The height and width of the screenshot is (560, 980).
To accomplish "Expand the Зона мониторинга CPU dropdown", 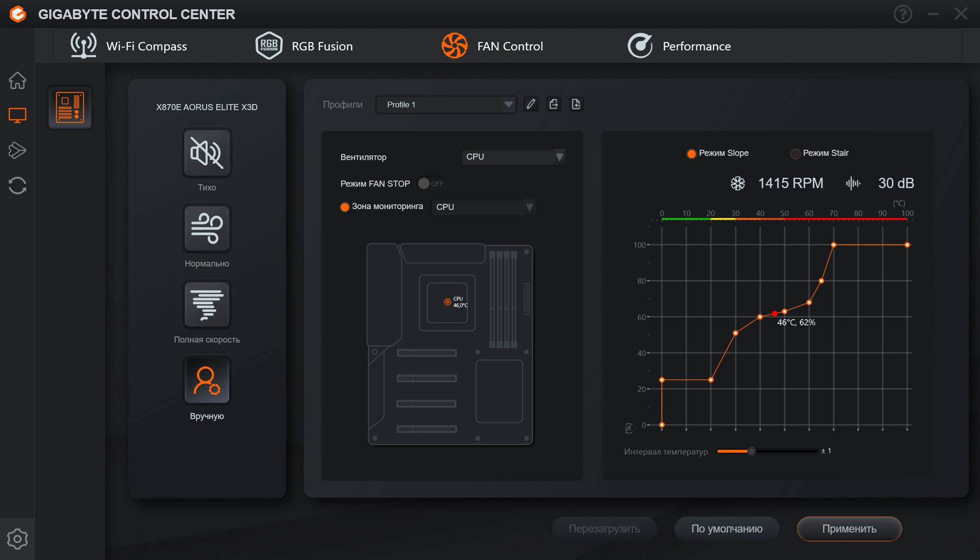I will (x=483, y=207).
